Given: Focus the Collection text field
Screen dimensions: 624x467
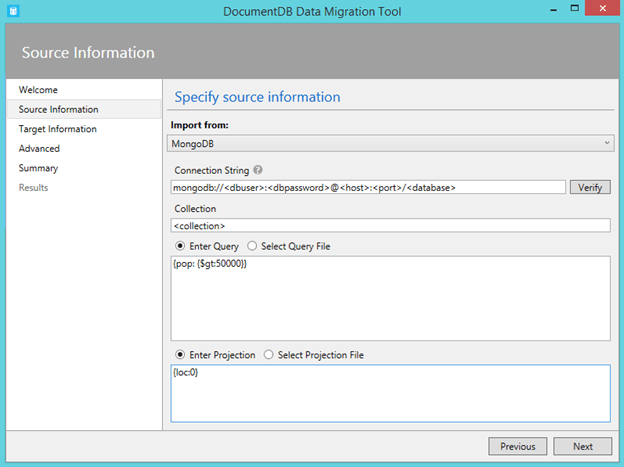Looking at the screenshot, I should [390, 225].
